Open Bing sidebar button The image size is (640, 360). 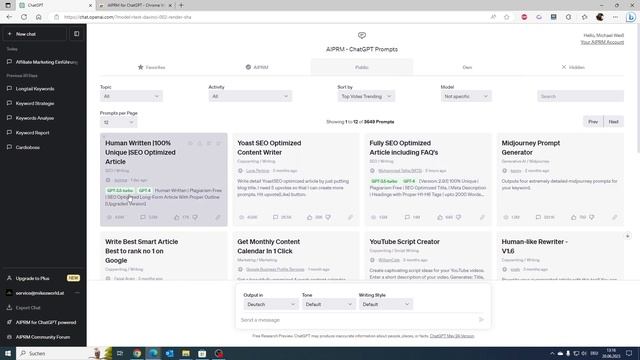(x=631, y=17)
